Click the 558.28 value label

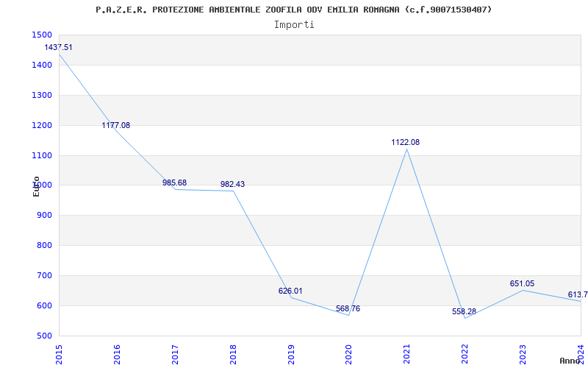coord(464,311)
